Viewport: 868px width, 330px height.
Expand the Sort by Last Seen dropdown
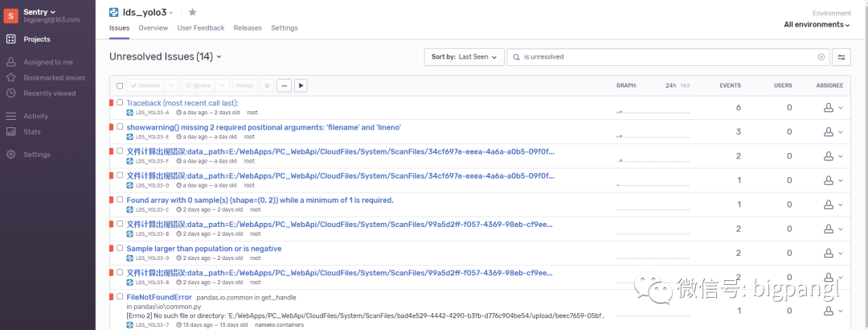pyautogui.click(x=465, y=57)
